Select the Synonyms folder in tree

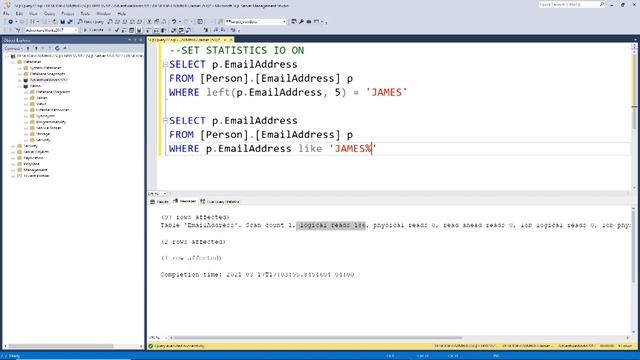pos(45,116)
